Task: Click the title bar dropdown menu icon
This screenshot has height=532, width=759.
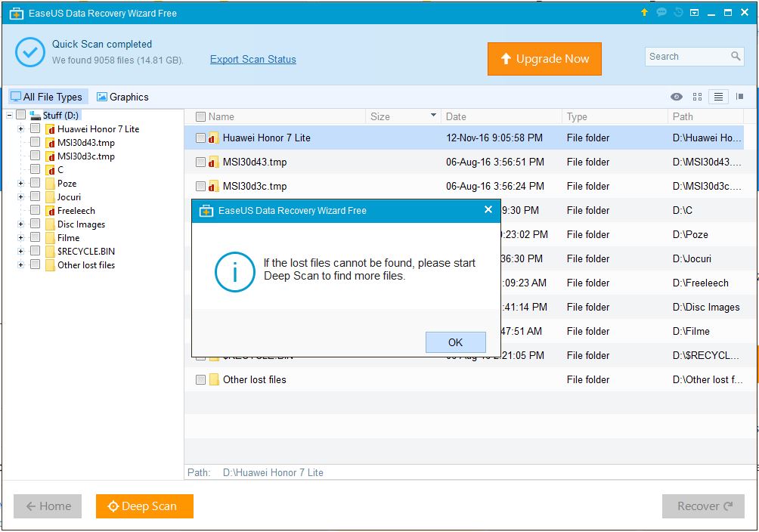Action: 694,12
